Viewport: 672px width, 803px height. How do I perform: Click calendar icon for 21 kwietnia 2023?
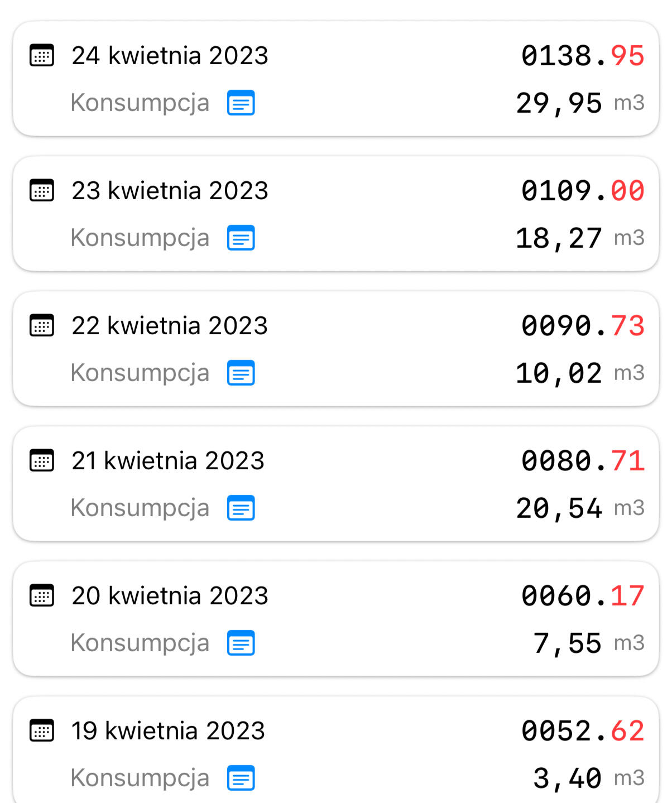coord(42,460)
